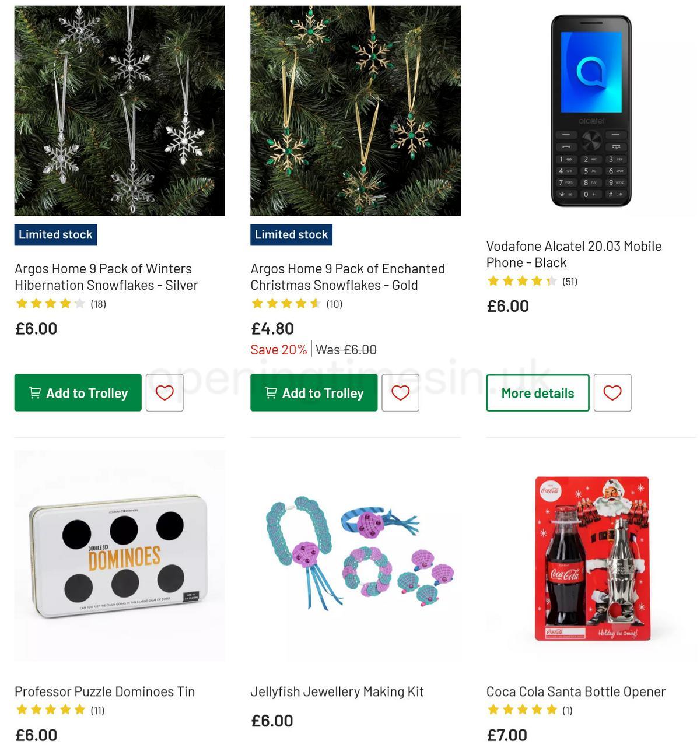Toggle the wishlist heart for gold snowflakes
700x755 pixels.
coord(401,393)
